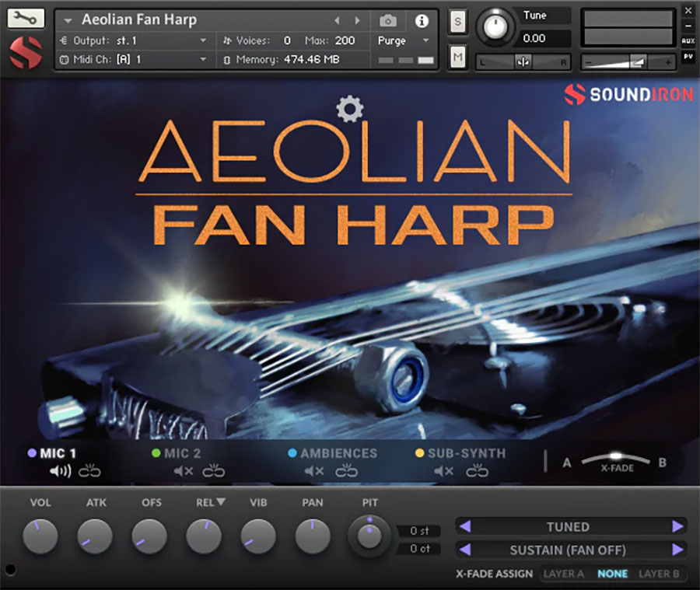Select the MIC 2 layer tab
Image resolution: width=700 pixels, height=590 pixels.
177,453
